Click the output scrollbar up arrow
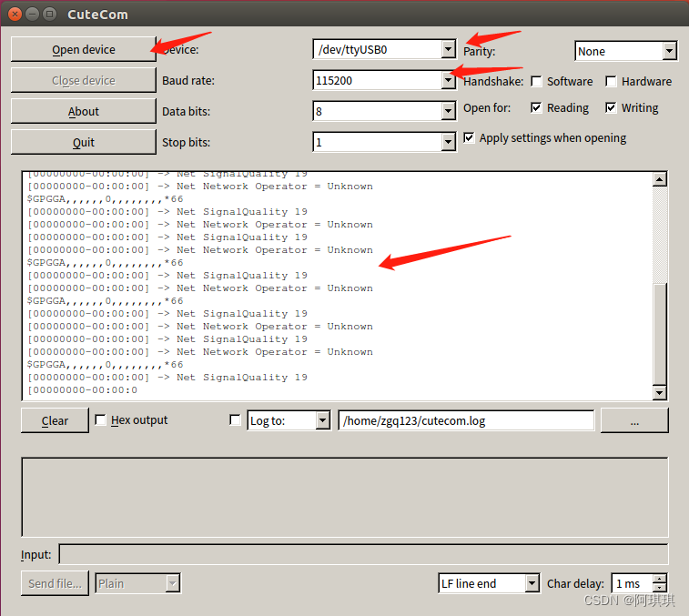The image size is (689, 616). [660, 179]
